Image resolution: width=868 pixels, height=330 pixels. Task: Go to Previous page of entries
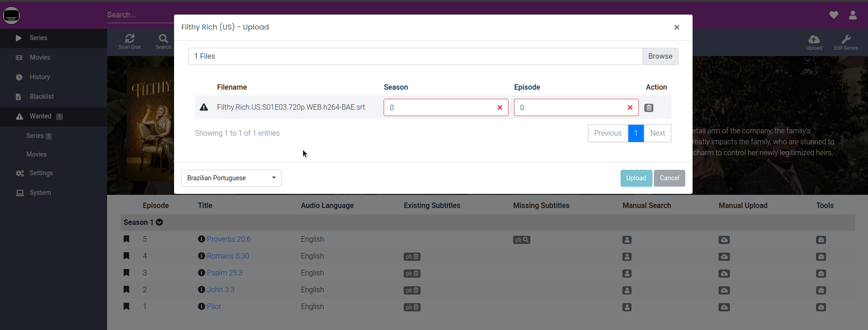[x=608, y=133]
